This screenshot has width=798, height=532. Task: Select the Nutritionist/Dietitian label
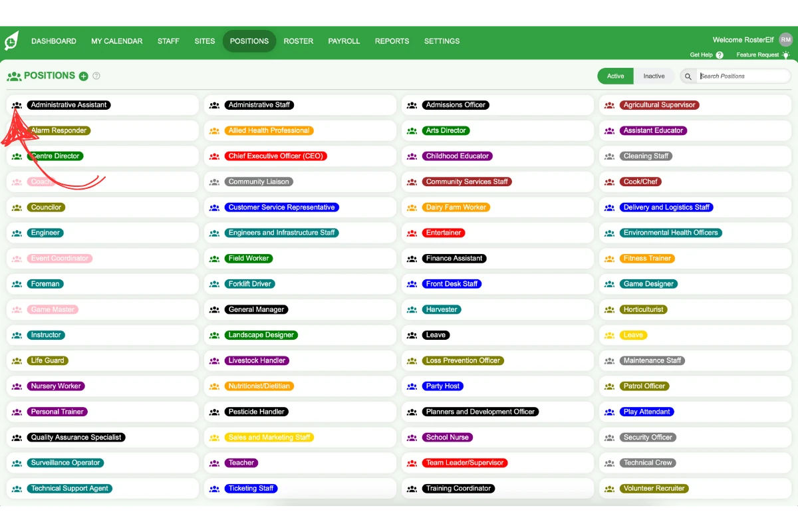click(259, 386)
